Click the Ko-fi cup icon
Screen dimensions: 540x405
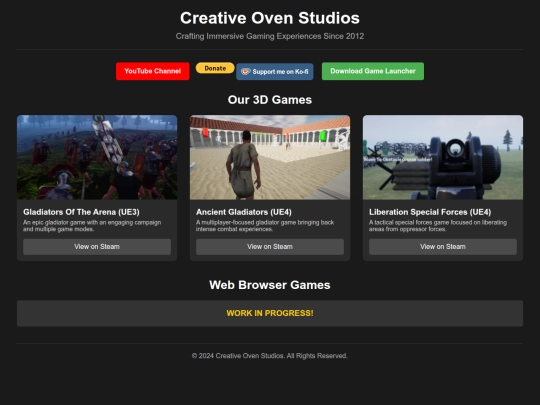tap(245, 72)
